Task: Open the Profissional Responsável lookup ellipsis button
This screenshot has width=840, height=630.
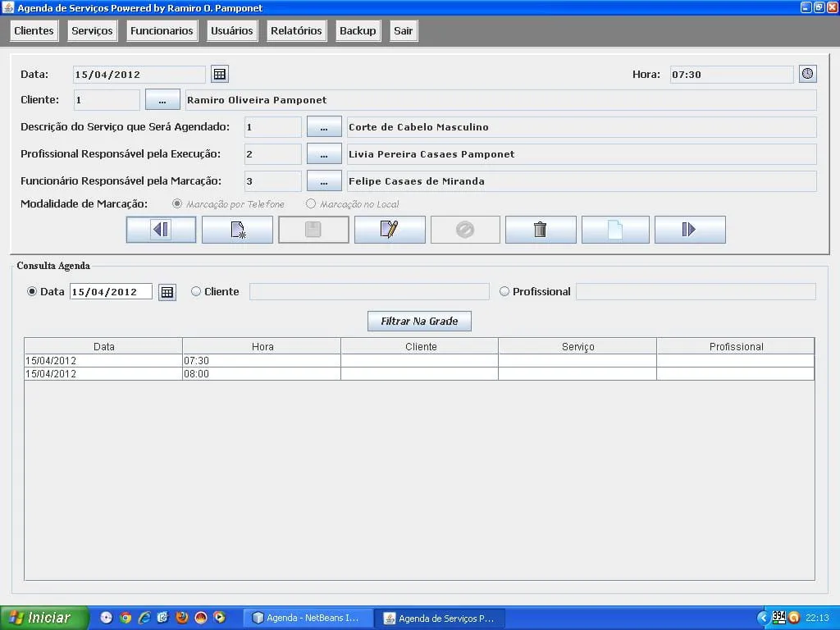Action: click(324, 154)
